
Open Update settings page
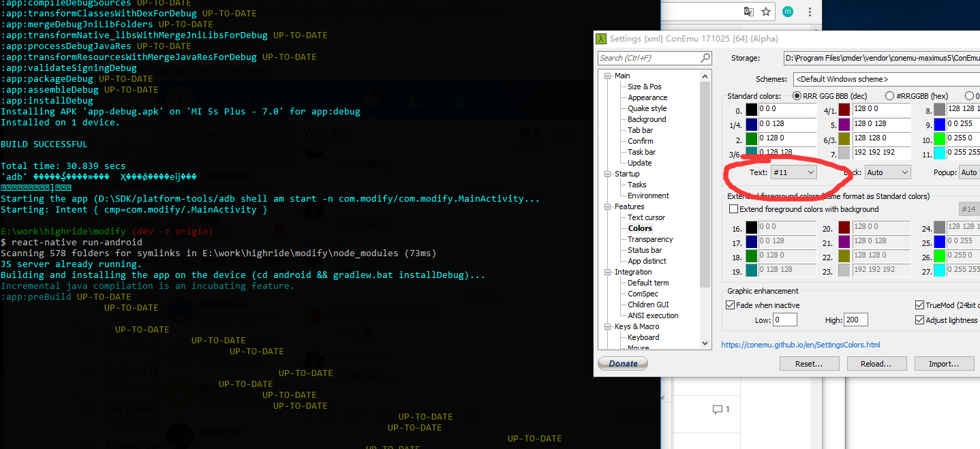pos(640,163)
